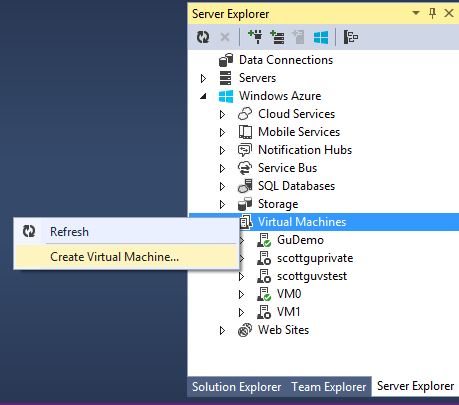459x405 pixels.
Task: Switch to the Solution Explorer tab
Action: pos(237,387)
